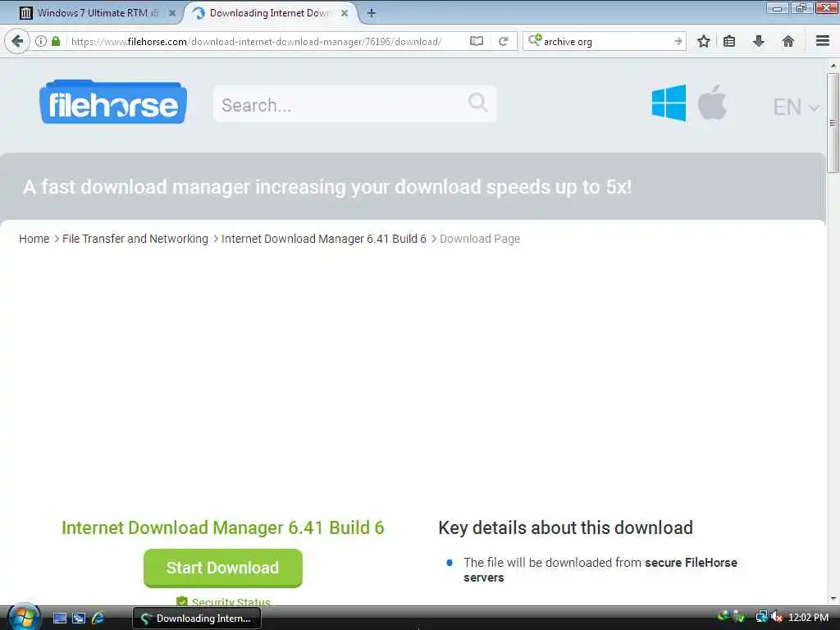Select the Downloading Internet Download tab
The height and width of the screenshot is (630, 840).
click(271, 13)
